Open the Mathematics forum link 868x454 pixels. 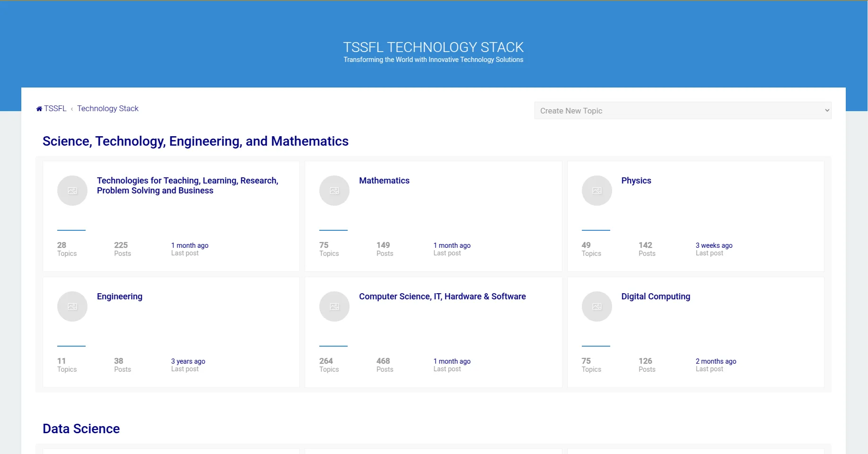pos(384,181)
